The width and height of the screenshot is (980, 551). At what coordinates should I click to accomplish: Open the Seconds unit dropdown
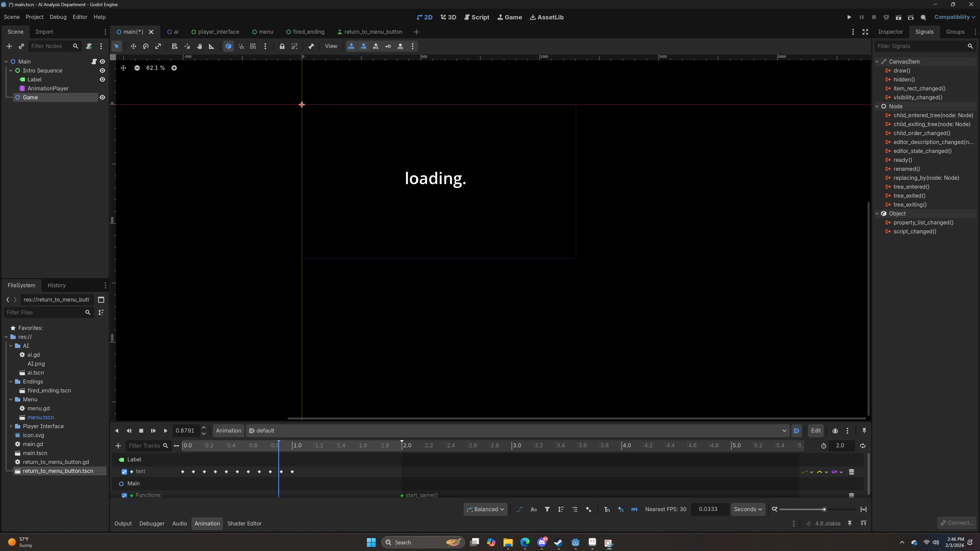[748, 509]
